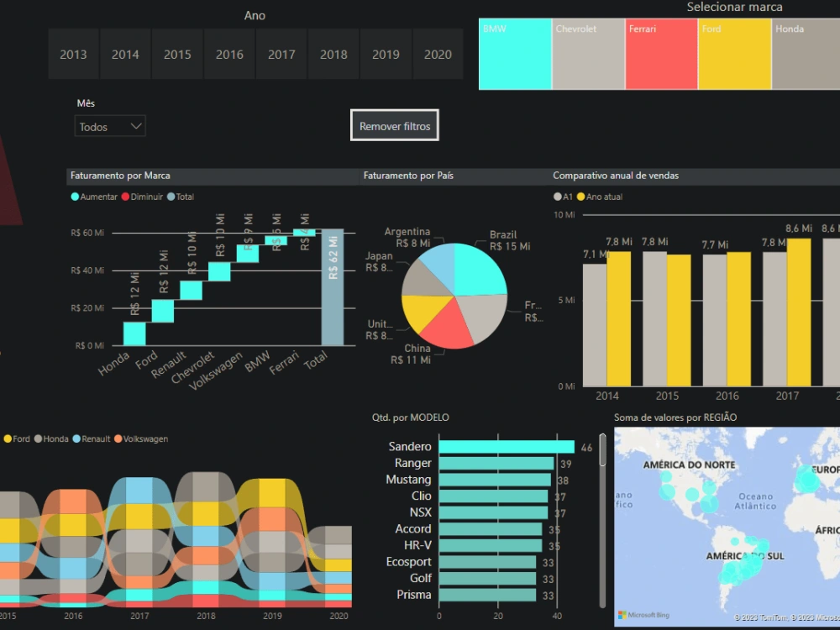Select the 2015 A1 gray bar
Screen dimensions: 840x630
pyautogui.click(x=654, y=318)
